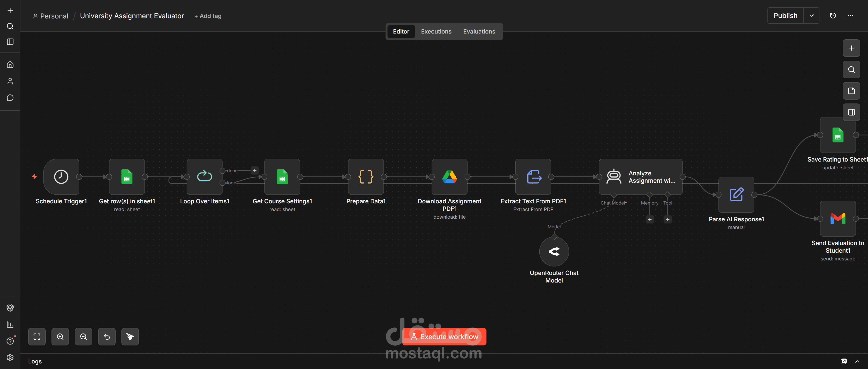Click the 'send: message' subtitle
The width and height of the screenshot is (868, 369).
[838, 259]
